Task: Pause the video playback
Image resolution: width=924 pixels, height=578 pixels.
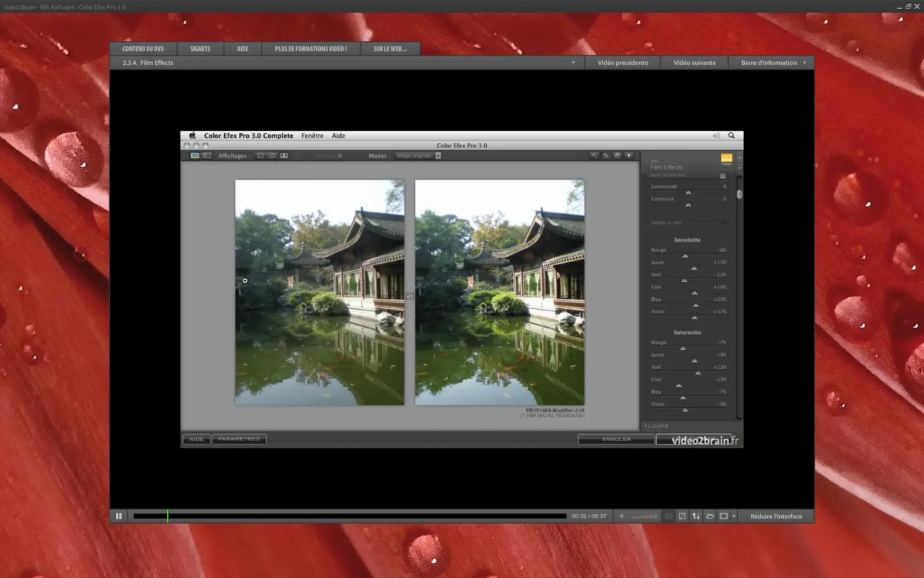Action: (119, 516)
